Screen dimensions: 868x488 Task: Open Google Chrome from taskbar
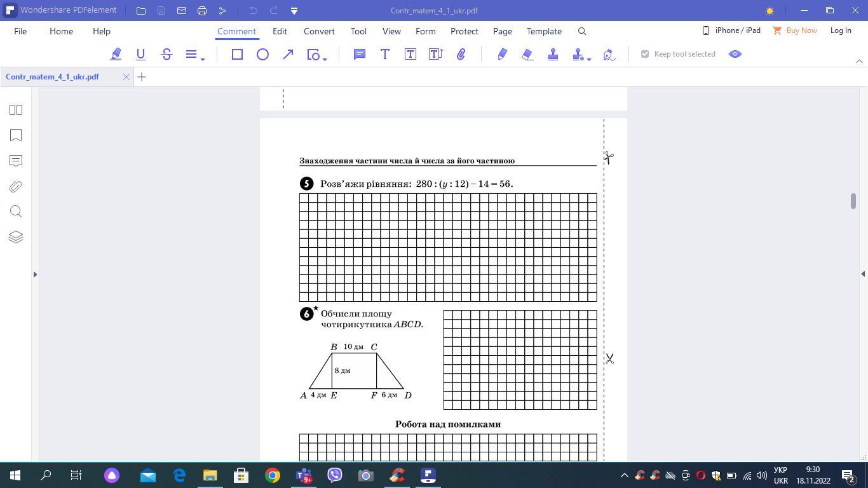(x=273, y=475)
